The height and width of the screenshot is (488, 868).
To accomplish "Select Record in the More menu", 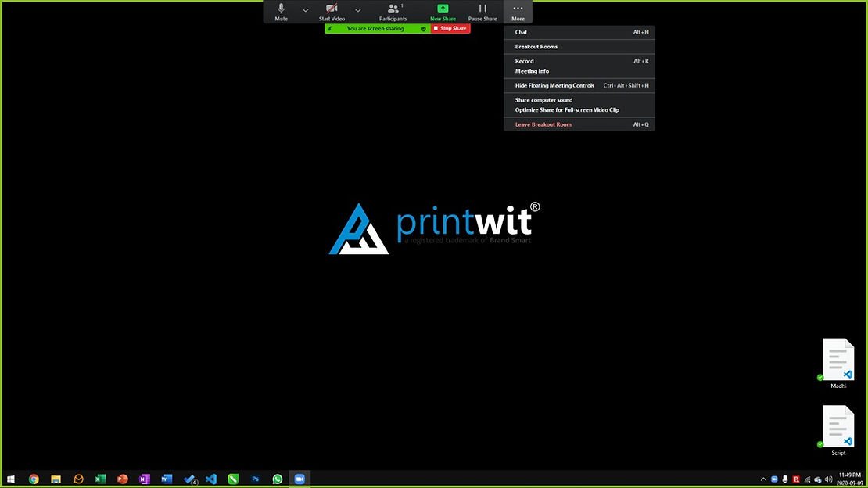I will (x=525, y=61).
